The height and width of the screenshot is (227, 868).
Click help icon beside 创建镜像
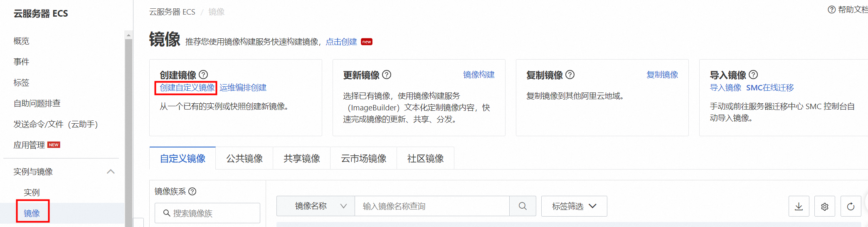pyautogui.click(x=203, y=75)
